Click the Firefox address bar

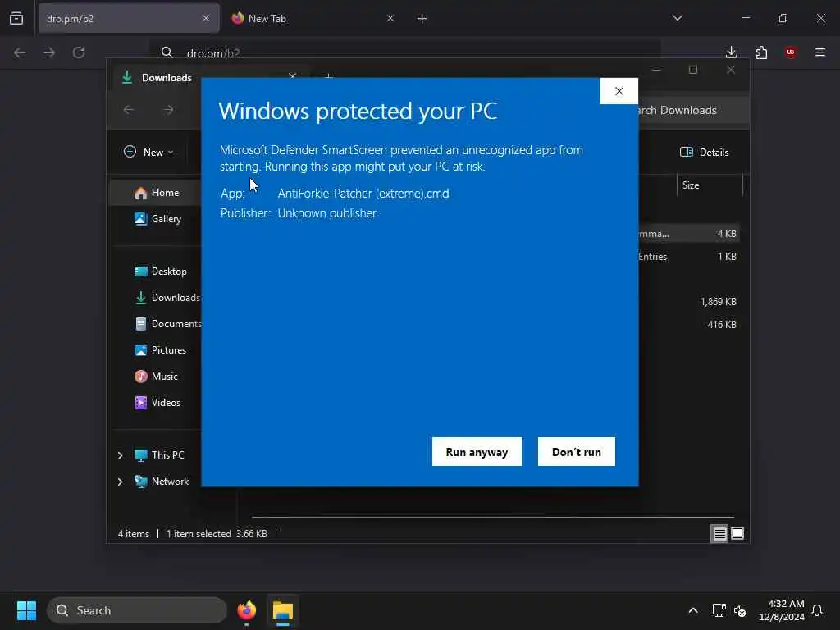[405, 52]
